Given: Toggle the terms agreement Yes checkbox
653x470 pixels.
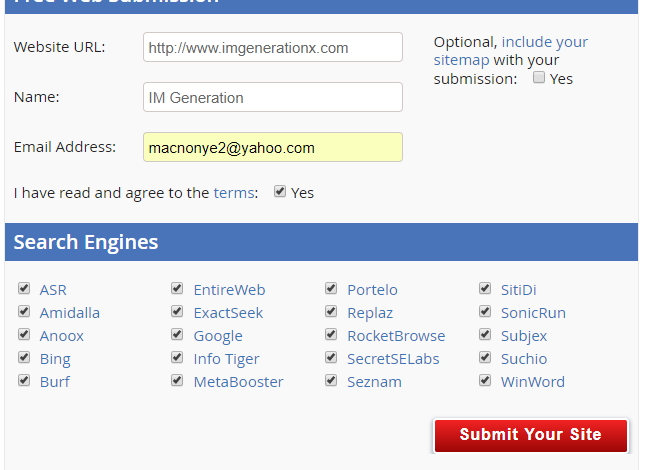Looking at the screenshot, I should (280, 192).
